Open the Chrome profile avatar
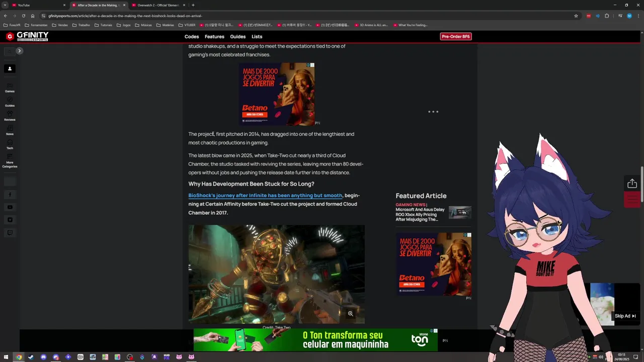Viewport: 644px width, 362px height. click(x=629, y=16)
